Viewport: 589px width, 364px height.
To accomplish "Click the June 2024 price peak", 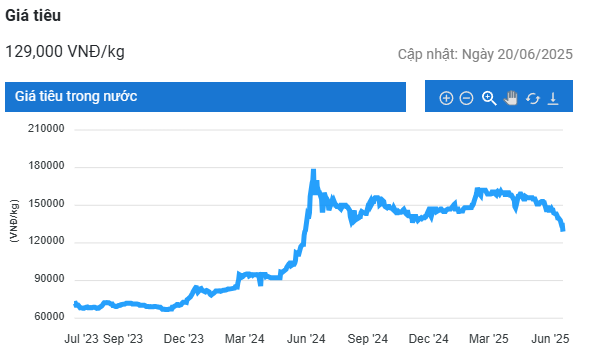I will [x=313, y=172].
